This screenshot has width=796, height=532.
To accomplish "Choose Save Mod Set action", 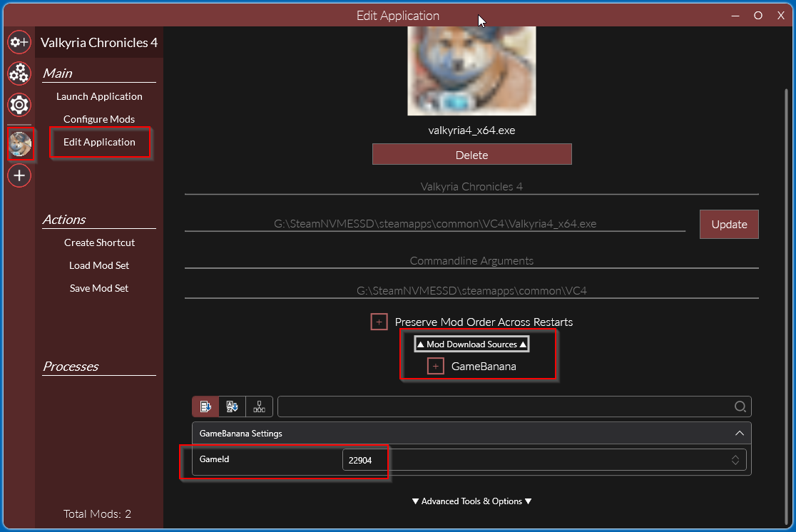I will 100,288.
